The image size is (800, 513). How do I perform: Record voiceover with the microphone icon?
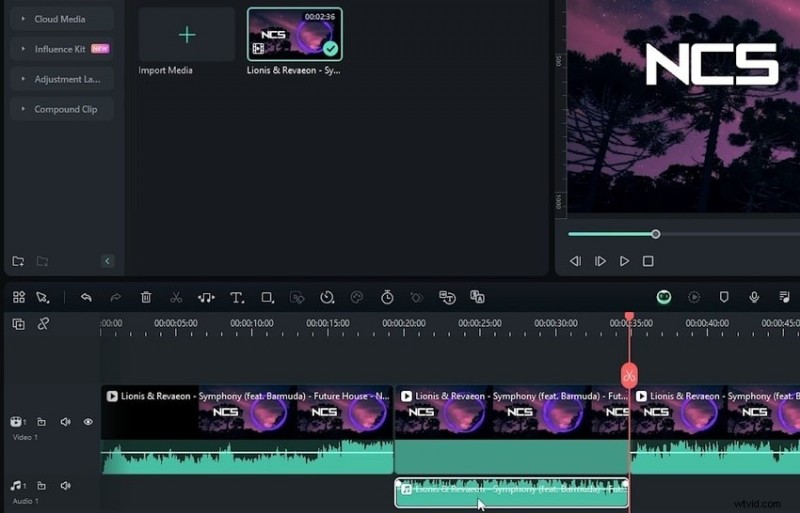point(754,297)
